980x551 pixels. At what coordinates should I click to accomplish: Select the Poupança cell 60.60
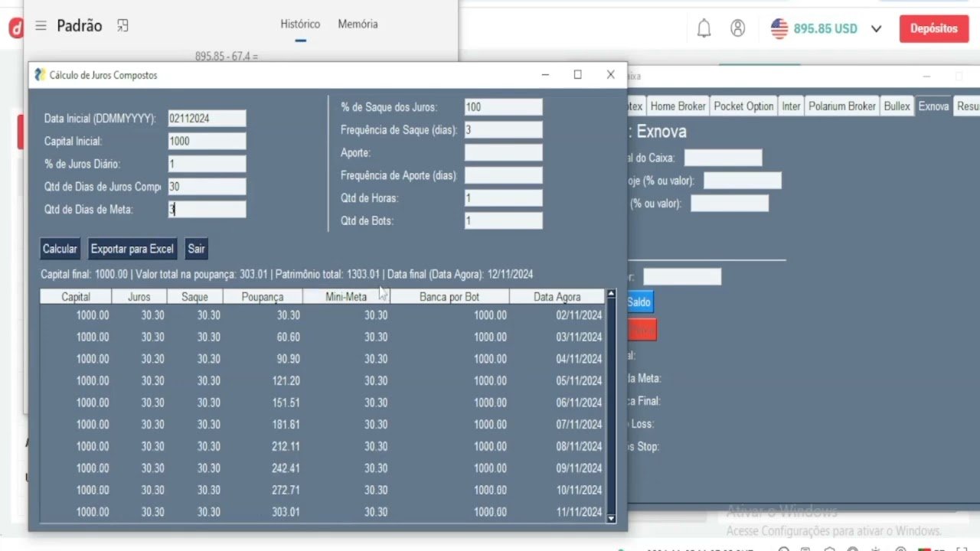pyautogui.click(x=288, y=337)
